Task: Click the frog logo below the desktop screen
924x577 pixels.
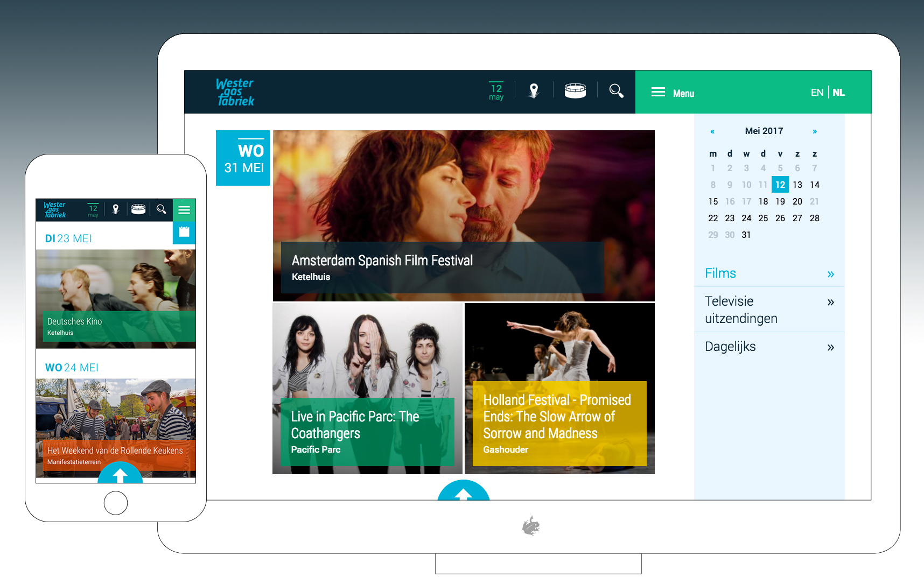Action: point(531,526)
